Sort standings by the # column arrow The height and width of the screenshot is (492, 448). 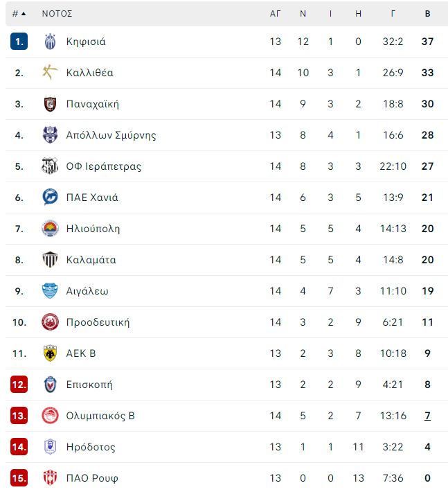click(19, 13)
